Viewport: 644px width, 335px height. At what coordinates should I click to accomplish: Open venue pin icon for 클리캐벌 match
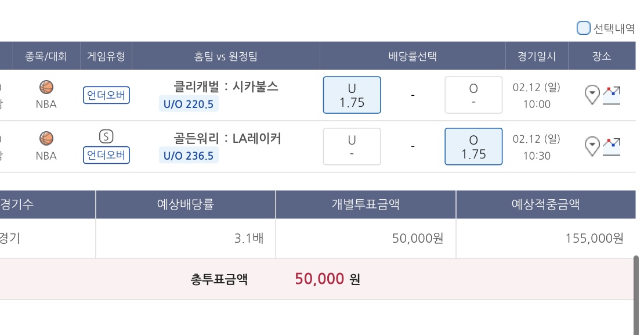pyautogui.click(x=592, y=95)
